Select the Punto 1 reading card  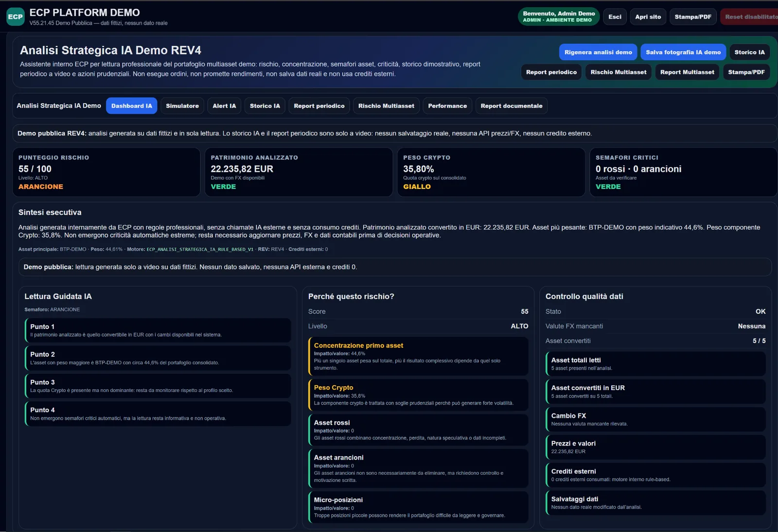(x=158, y=330)
